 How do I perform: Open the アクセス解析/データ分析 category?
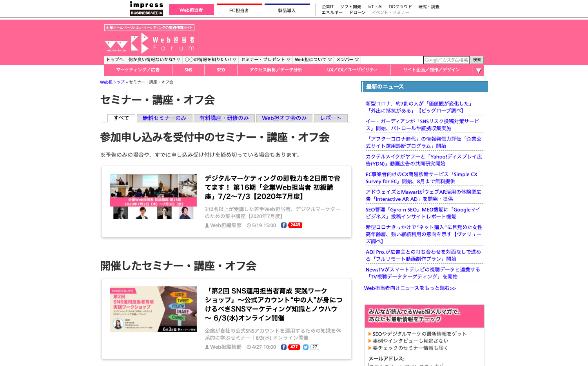coord(276,70)
